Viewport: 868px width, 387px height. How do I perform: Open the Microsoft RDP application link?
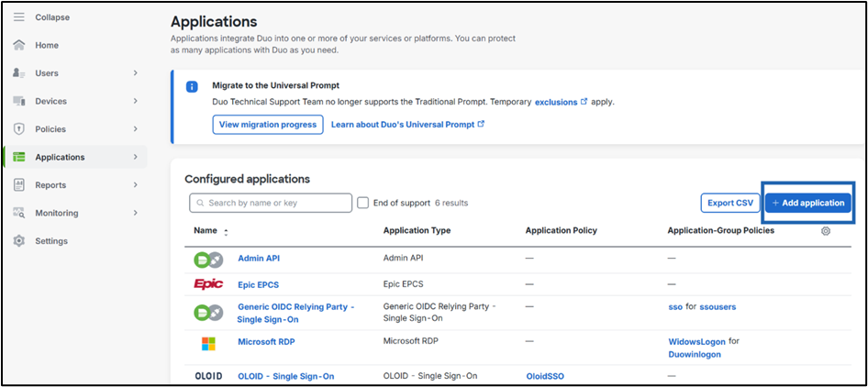(266, 341)
